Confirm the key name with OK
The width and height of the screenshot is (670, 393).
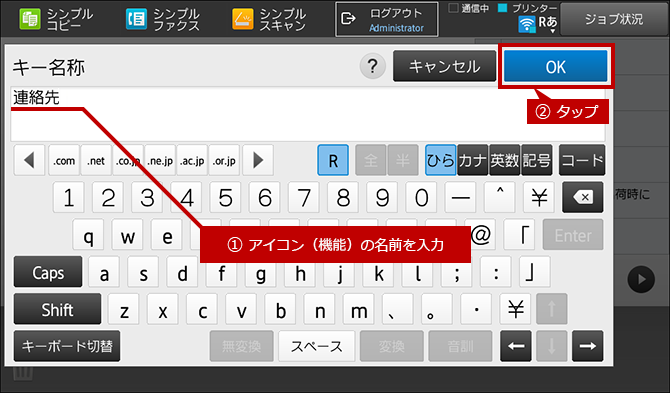coord(555,67)
